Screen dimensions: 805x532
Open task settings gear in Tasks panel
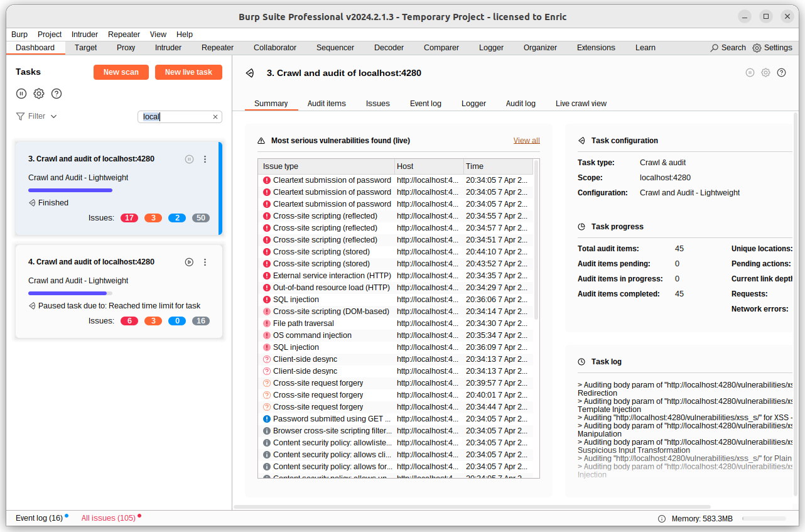39,93
